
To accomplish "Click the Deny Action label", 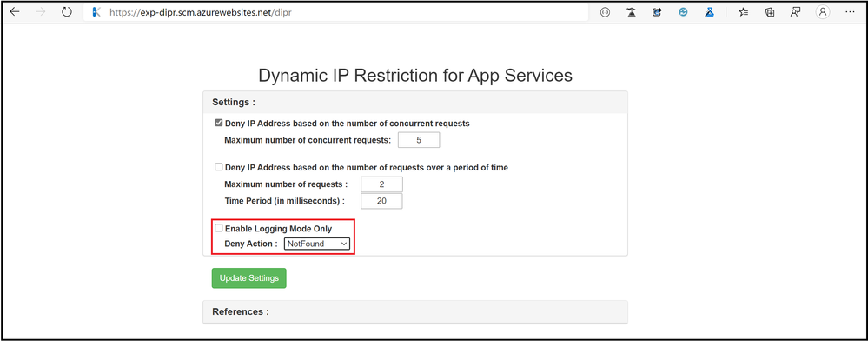I will coord(251,244).
